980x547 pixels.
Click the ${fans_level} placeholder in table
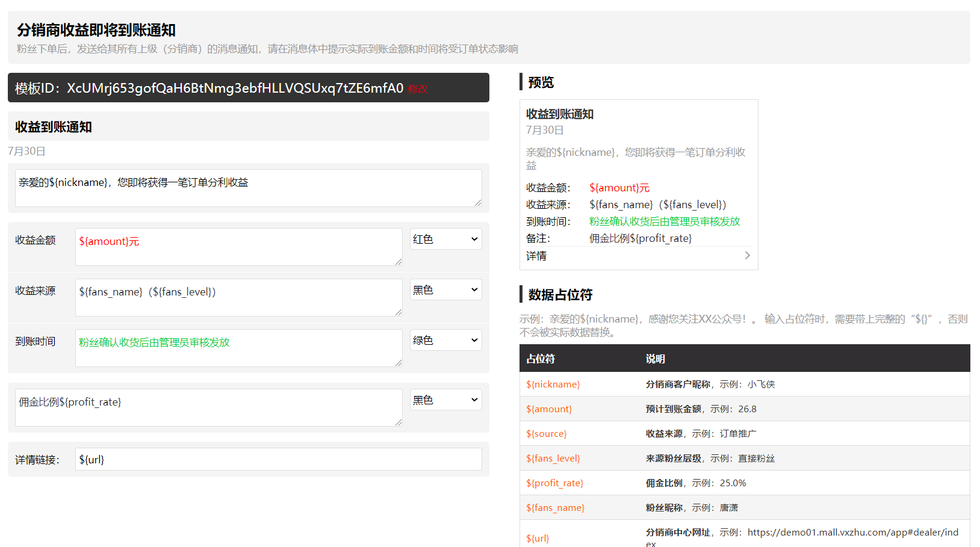point(553,459)
